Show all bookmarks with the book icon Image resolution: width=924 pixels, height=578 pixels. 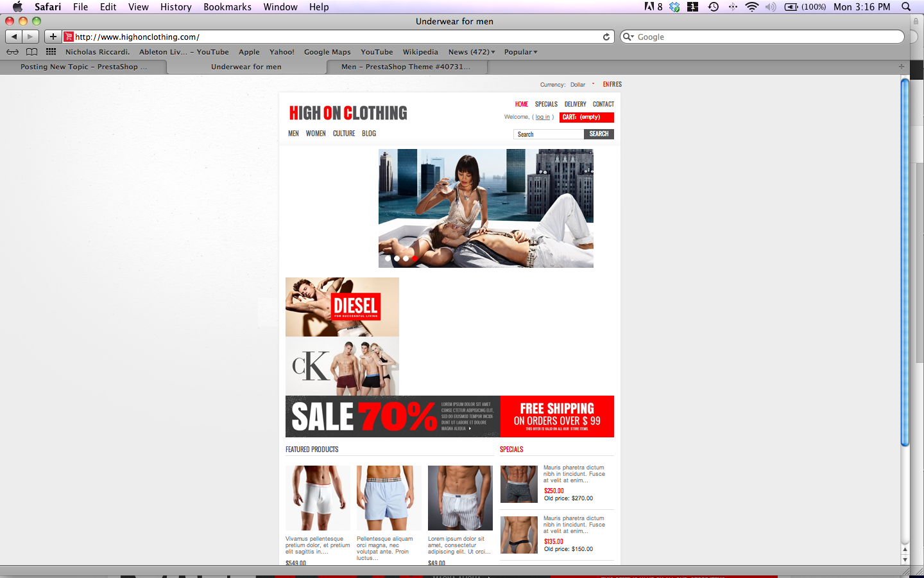click(31, 52)
